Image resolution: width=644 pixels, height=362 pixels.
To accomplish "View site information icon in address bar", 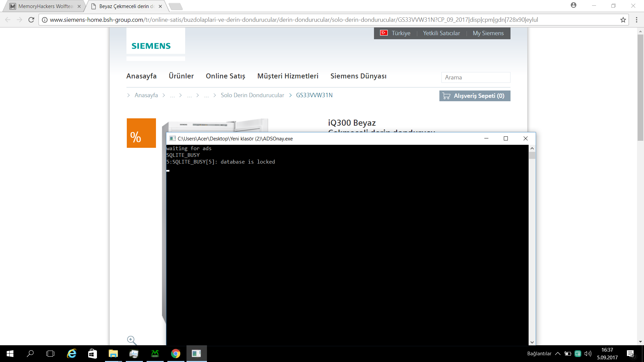I will pyautogui.click(x=45, y=20).
